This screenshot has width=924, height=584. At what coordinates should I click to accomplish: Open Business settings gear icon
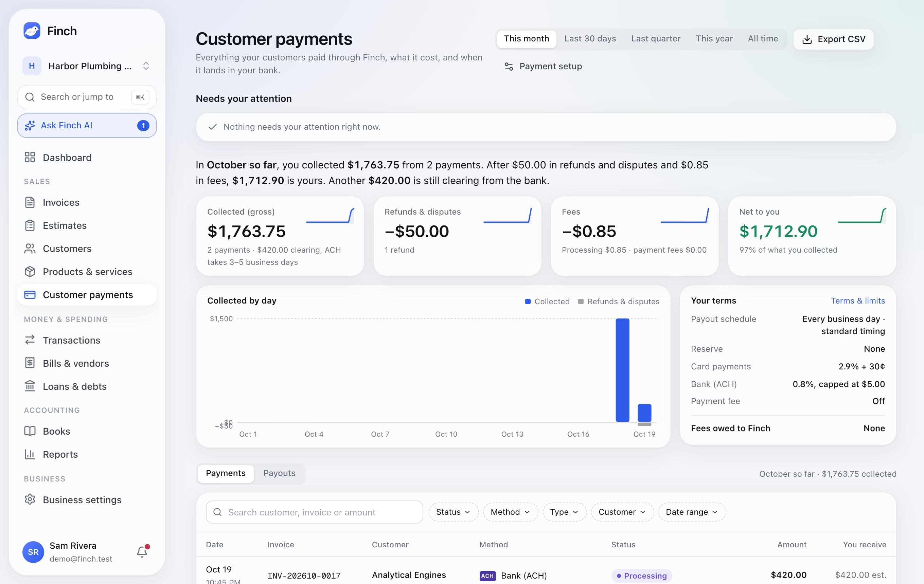click(30, 499)
